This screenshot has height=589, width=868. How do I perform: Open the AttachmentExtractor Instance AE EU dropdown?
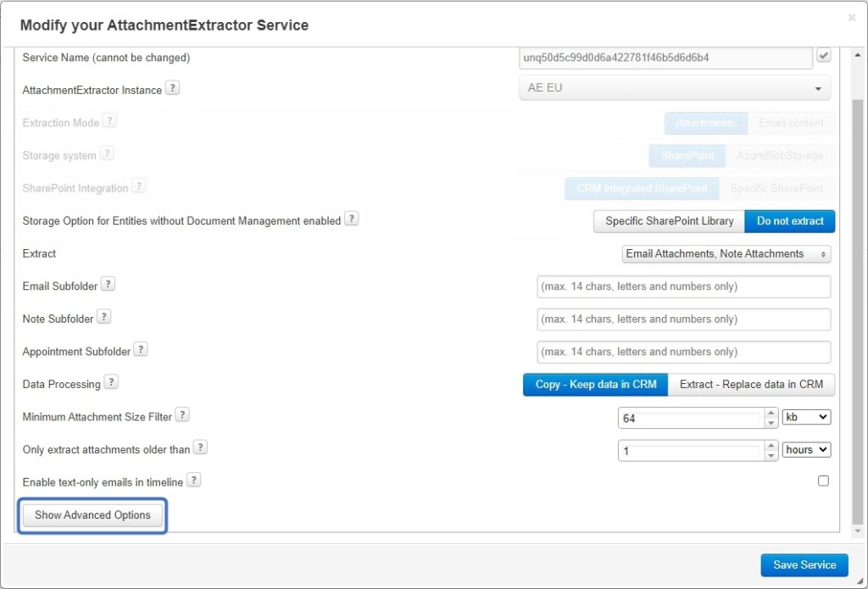pyautogui.click(x=675, y=88)
